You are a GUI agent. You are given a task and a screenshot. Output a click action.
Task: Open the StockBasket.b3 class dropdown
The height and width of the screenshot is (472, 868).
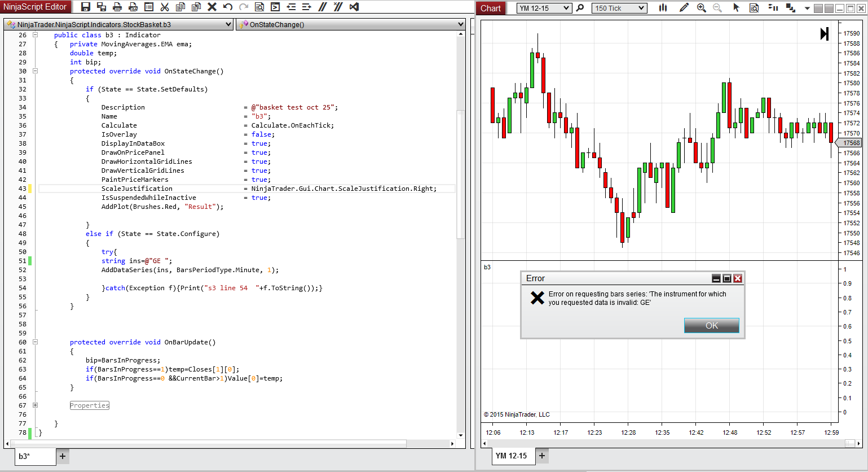pyautogui.click(x=118, y=24)
